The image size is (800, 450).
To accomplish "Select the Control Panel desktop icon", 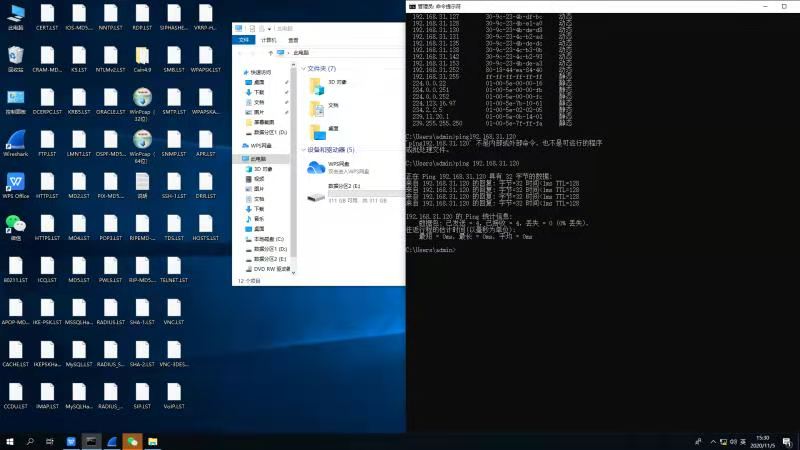I will (15, 101).
